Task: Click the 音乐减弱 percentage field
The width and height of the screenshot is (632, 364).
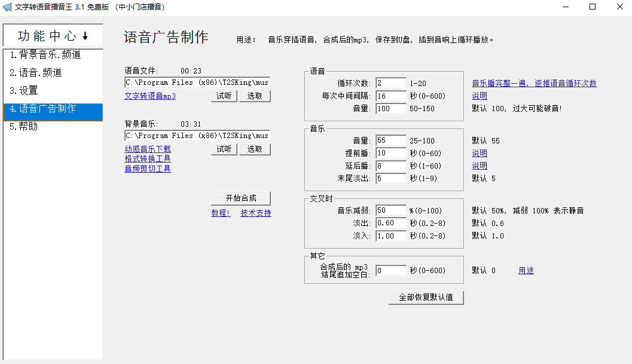Action: pos(390,210)
